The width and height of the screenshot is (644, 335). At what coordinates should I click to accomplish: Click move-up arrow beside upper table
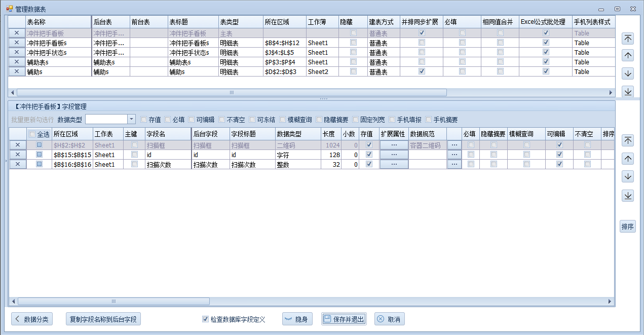(628, 56)
